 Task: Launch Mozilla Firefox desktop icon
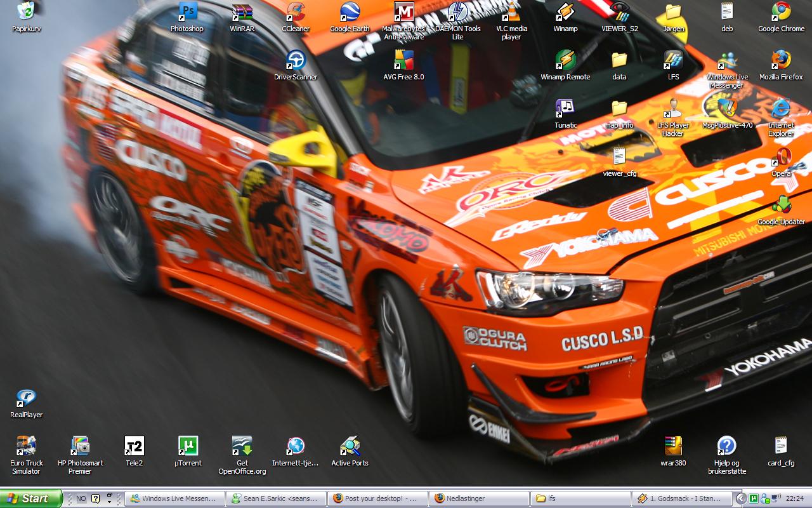(x=782, y=65)
